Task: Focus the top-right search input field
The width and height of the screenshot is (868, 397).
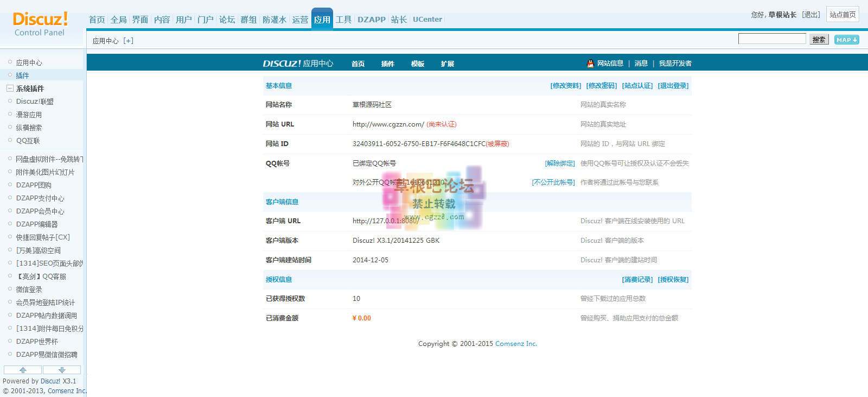Action: (x=772, y=39)
